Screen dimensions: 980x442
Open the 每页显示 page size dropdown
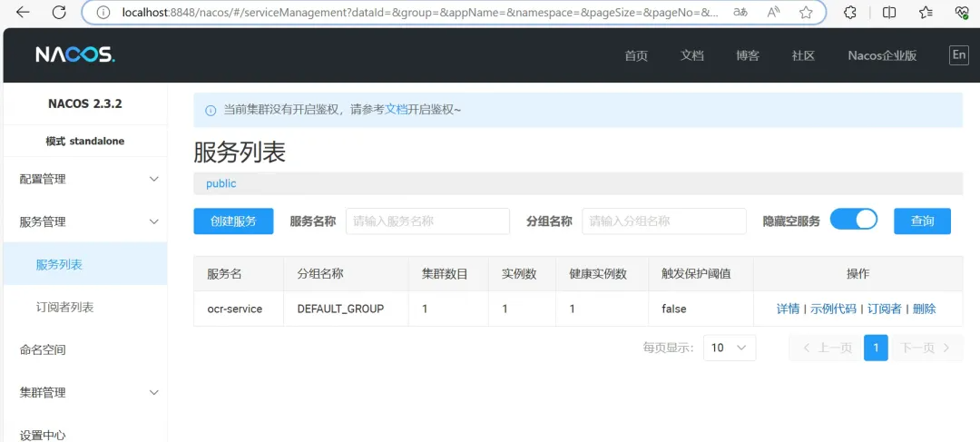[730, 348]
